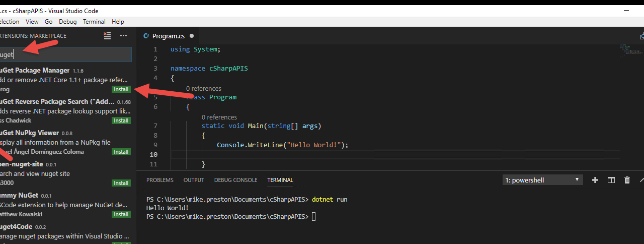Open the Debug menu
Viewport: 644px width, 244px height.
pyautogui.click(x=68, y=22)
